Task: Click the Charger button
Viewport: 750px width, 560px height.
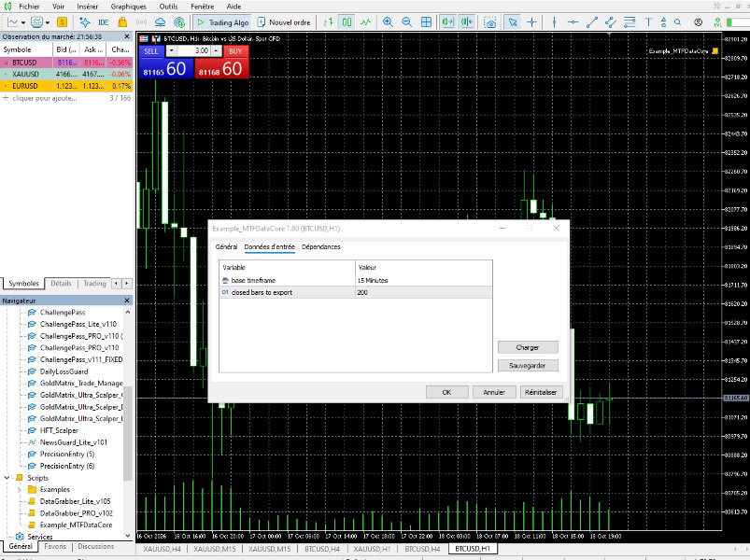Action: pyautogui.click(x=528, y=347)
